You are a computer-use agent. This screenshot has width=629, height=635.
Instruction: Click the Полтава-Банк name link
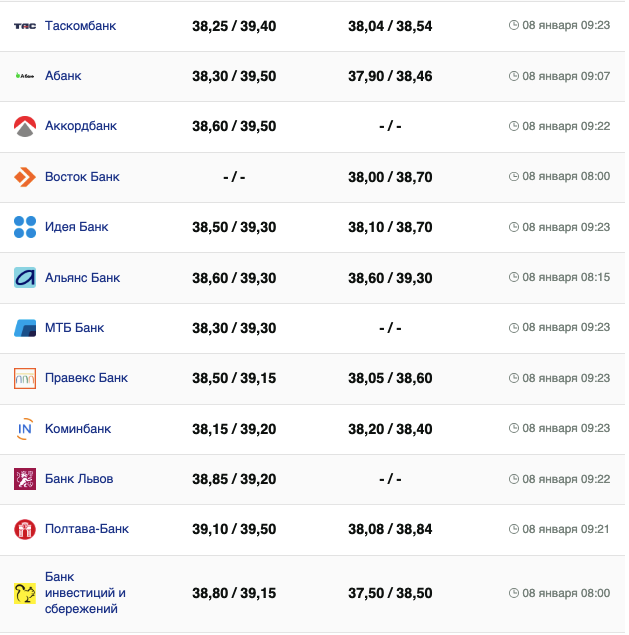(87, 529)
